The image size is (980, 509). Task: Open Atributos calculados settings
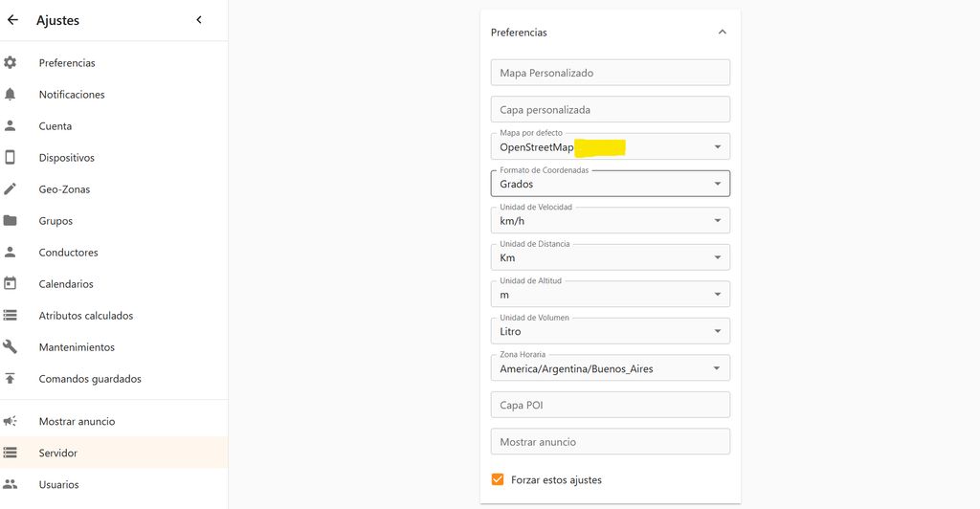[86, 316]
